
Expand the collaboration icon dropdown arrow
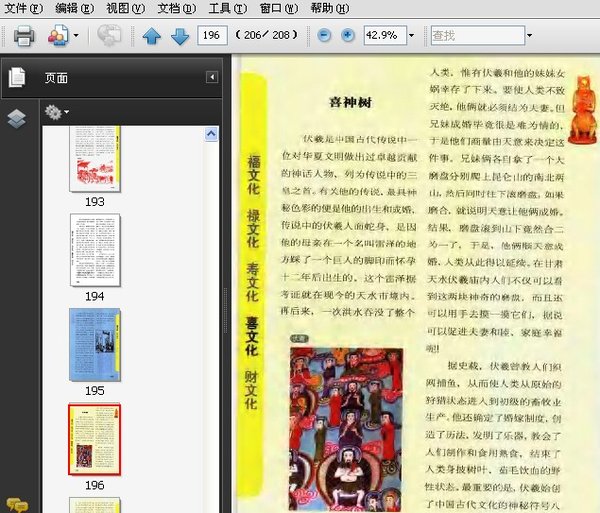[x=76, y=36]
